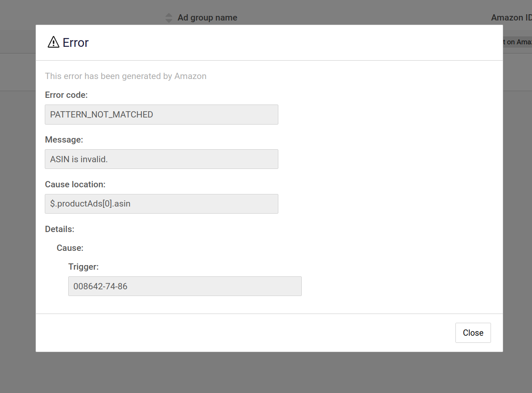Select the PATTERN_NOT_MATCHED error code field
Viewport: 532px width, 393px height.
[162, 115]
